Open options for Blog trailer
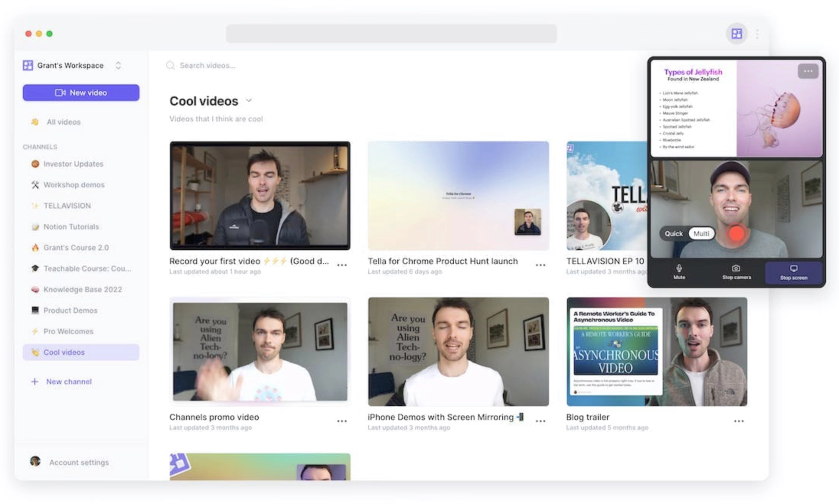Image resolution: width=839 pixels, height=504 pixels. [x=739, y=421]
